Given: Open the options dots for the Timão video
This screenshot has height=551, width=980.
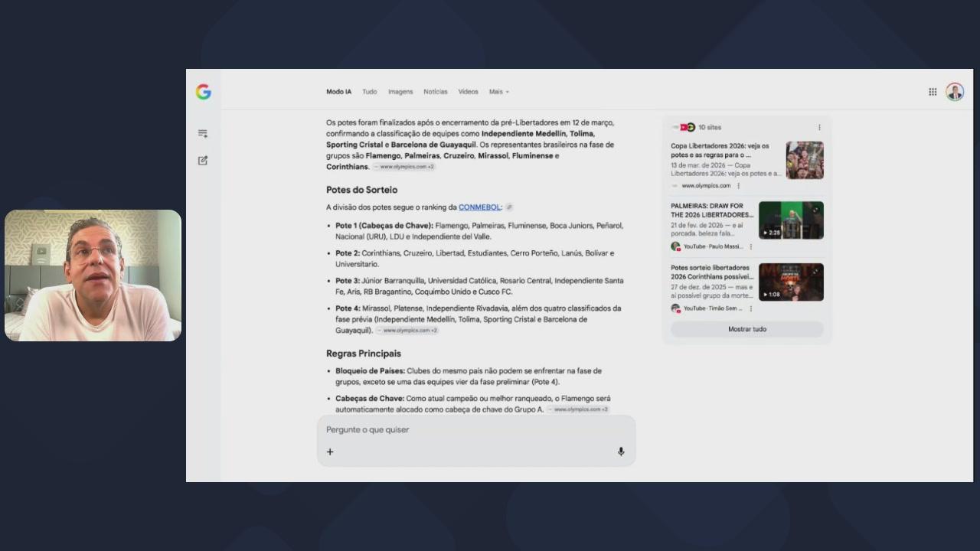Looking at the screenshot, I should tap(750, 308).
